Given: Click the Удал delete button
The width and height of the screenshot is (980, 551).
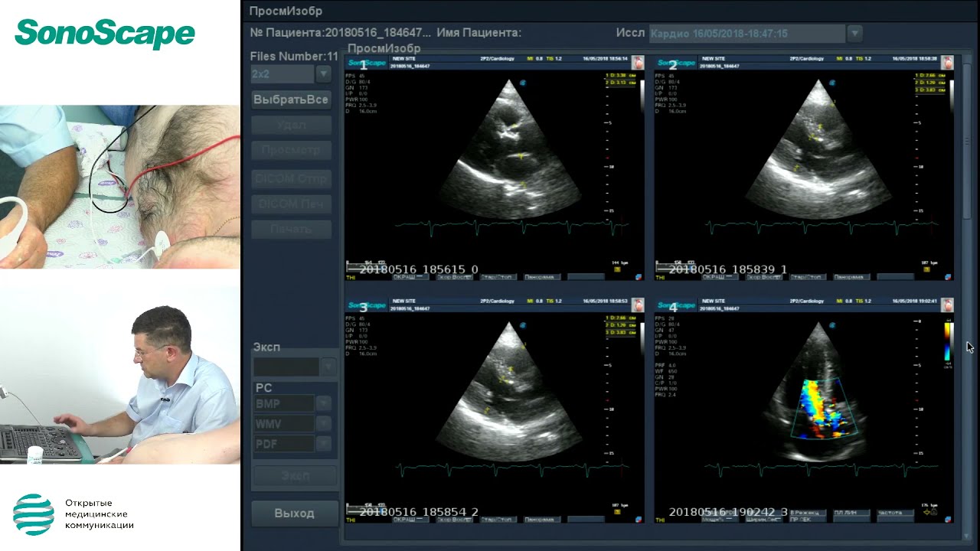Looking at the screenshot, I should click(291, 125).
